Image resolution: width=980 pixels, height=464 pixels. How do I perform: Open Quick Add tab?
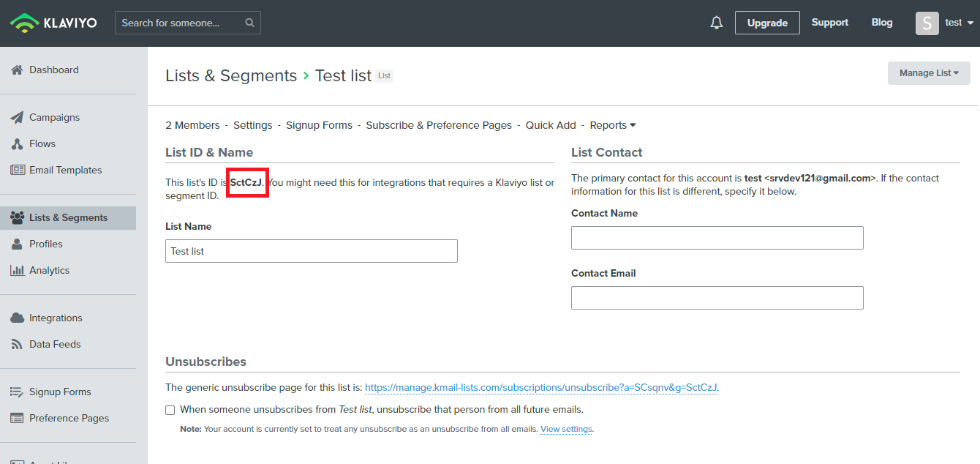tap(551, 125)
